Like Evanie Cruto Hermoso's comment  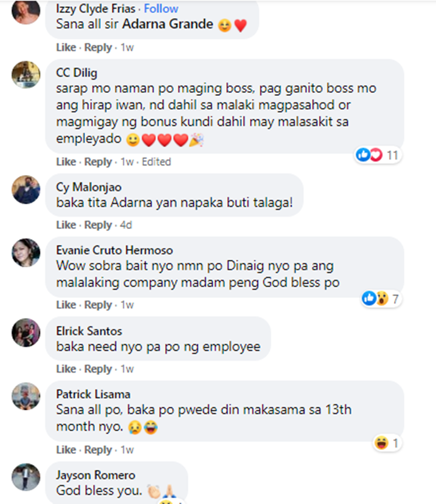tap(66, 305)
